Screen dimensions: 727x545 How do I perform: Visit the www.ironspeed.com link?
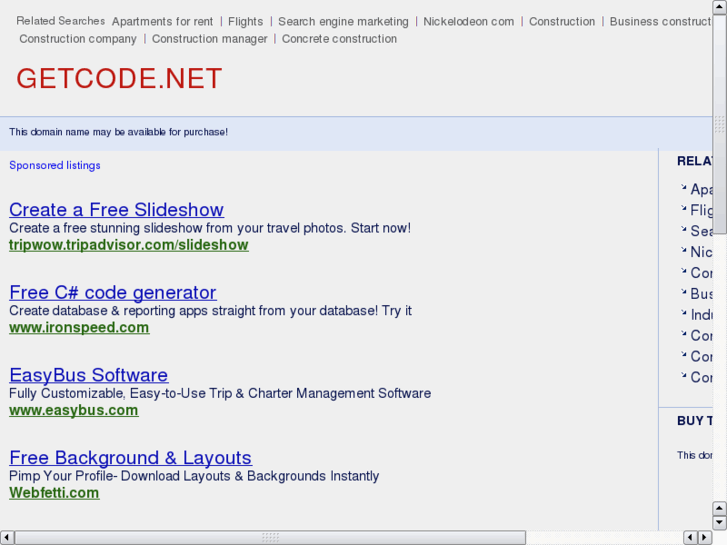(x=79, y=327)
